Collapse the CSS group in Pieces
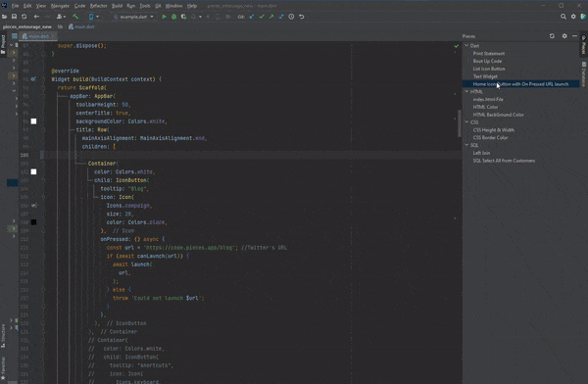Viewport: 588px width, 384px height. [x=466, y=121]
